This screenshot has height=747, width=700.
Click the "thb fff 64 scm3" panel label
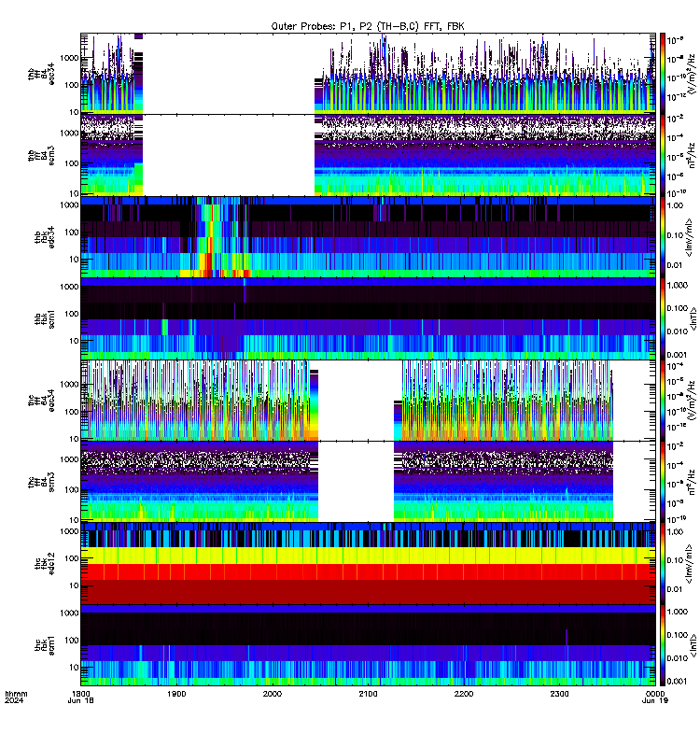[41, 156]
